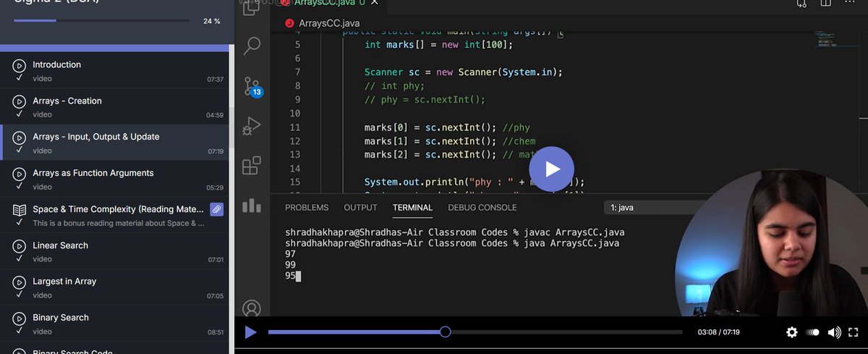Click play circle icon beside Arrays - Input, Output & Update
Image resolution: width=868 pixels, height=354 pixels.
tap(20, 138)
